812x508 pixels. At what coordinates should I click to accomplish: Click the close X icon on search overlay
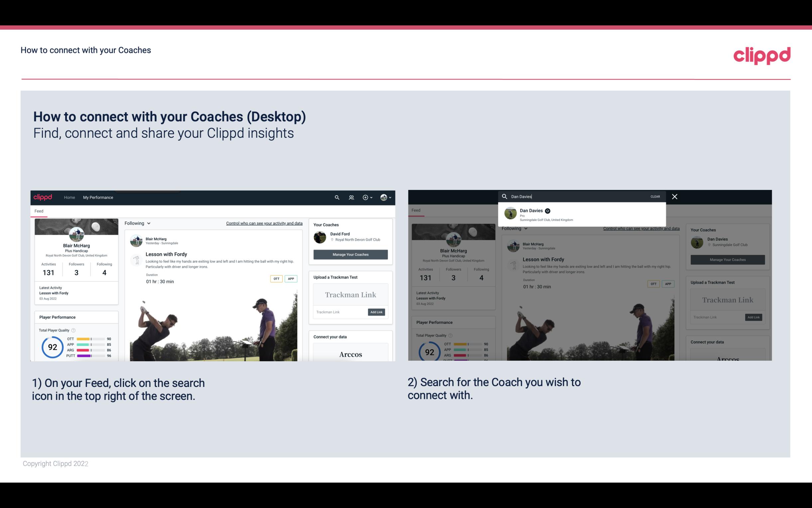675,197
